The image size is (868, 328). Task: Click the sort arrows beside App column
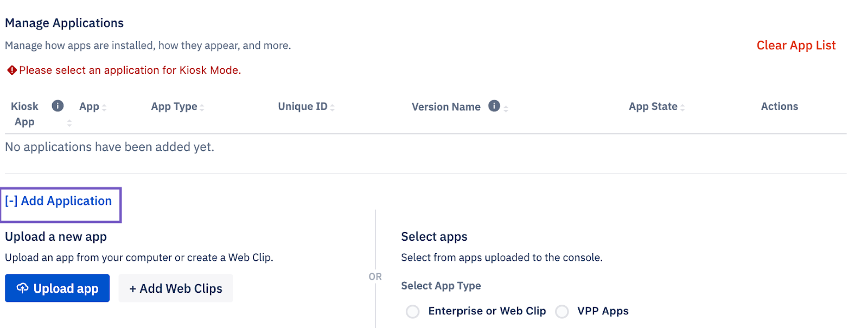point(104,108)
